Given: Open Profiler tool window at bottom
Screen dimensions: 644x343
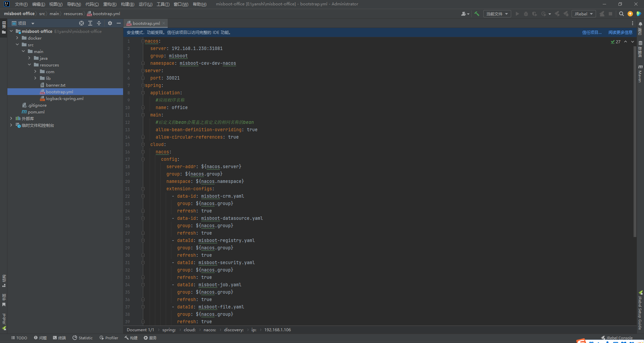Looking at the screenshot, I should tap(109, 338).
